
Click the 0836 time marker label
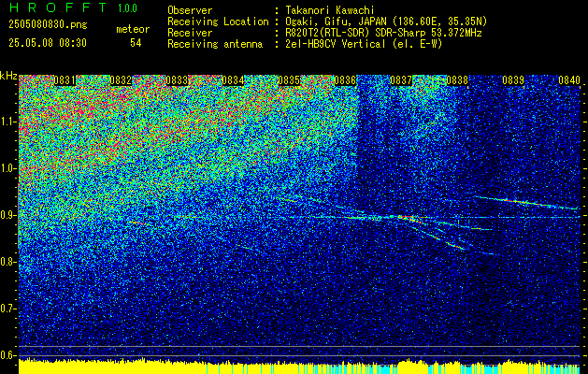coord(345,80)
